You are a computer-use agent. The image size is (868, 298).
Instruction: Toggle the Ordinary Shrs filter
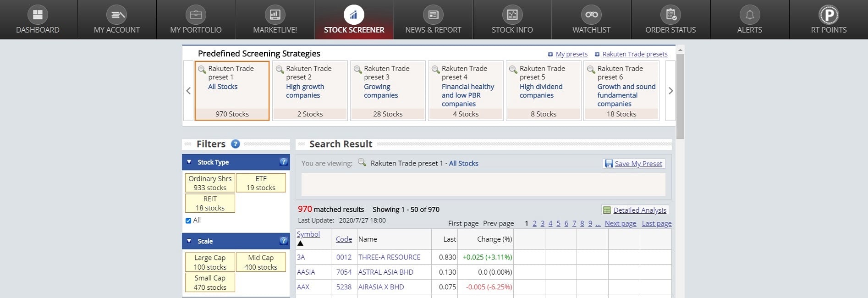(210, 183)
